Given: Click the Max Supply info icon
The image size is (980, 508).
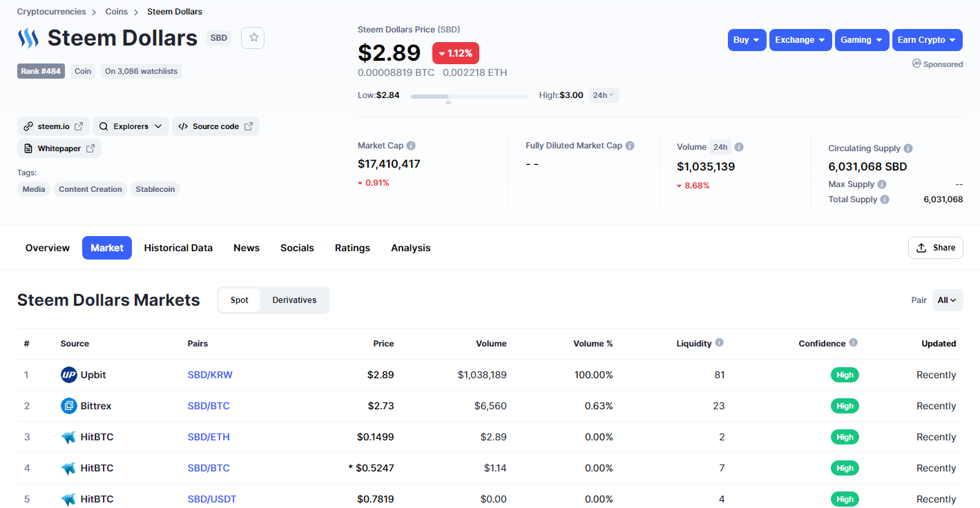Looking at the screenshot, I should (882, 184).
